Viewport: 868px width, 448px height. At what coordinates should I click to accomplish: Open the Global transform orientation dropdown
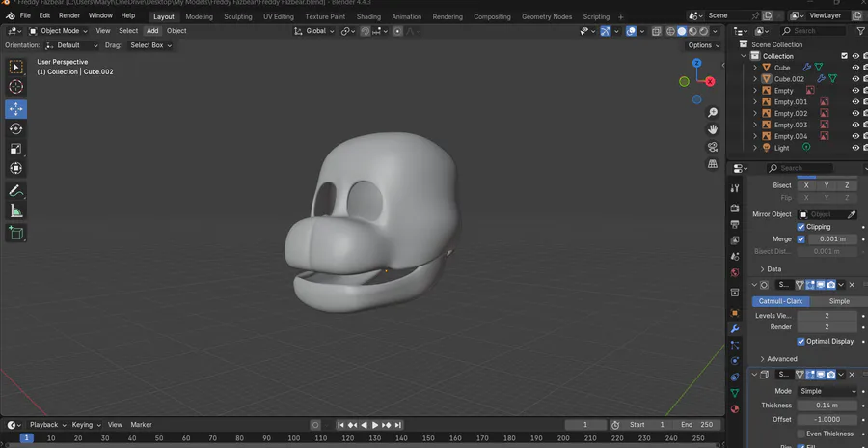[314, 31]
